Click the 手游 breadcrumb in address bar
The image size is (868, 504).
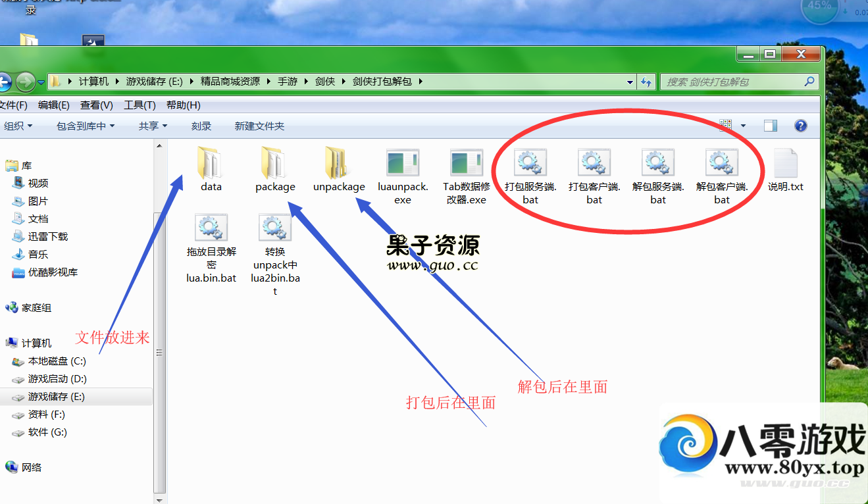click(x=288, y=82)
